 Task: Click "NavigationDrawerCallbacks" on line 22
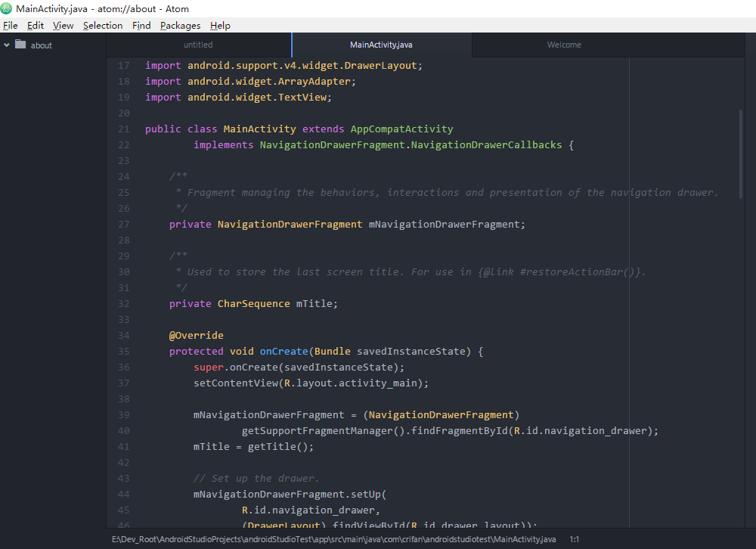[x=486, y=145]
